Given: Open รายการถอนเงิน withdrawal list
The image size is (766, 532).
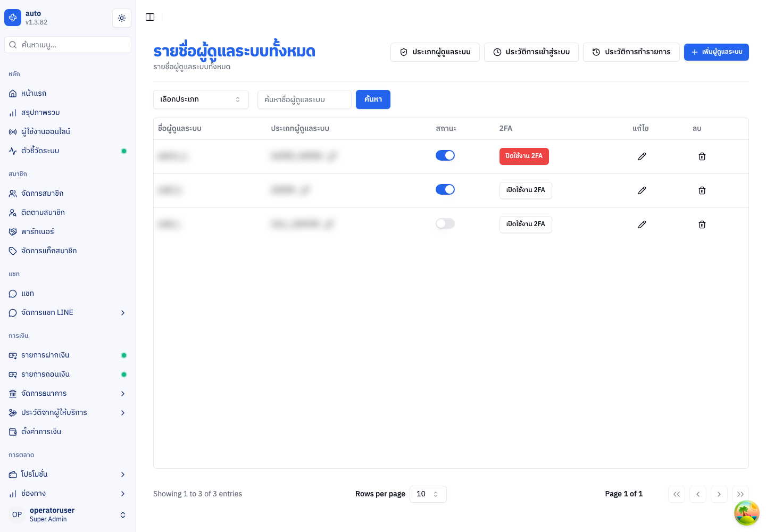Looking at the screenshot, I should (68, 375).
